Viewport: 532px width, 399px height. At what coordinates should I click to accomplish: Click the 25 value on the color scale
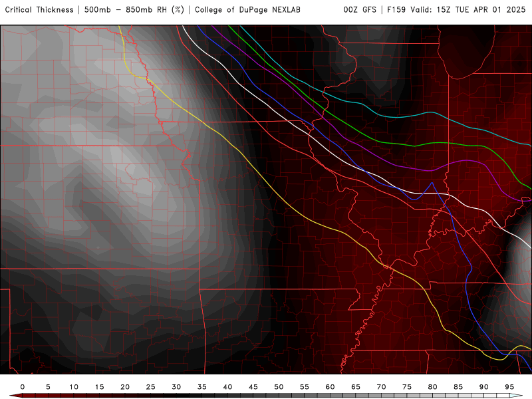[x=151, y=387]
